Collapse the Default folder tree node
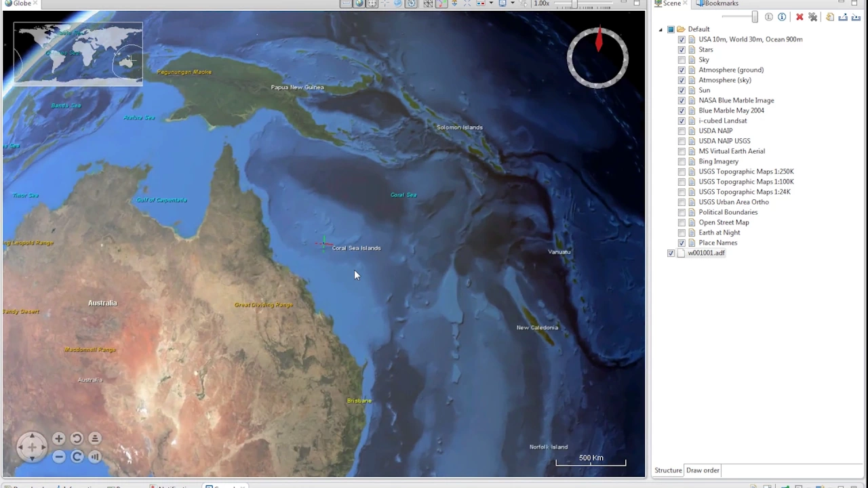Screen dimensions: 868x488 point(660,29)
